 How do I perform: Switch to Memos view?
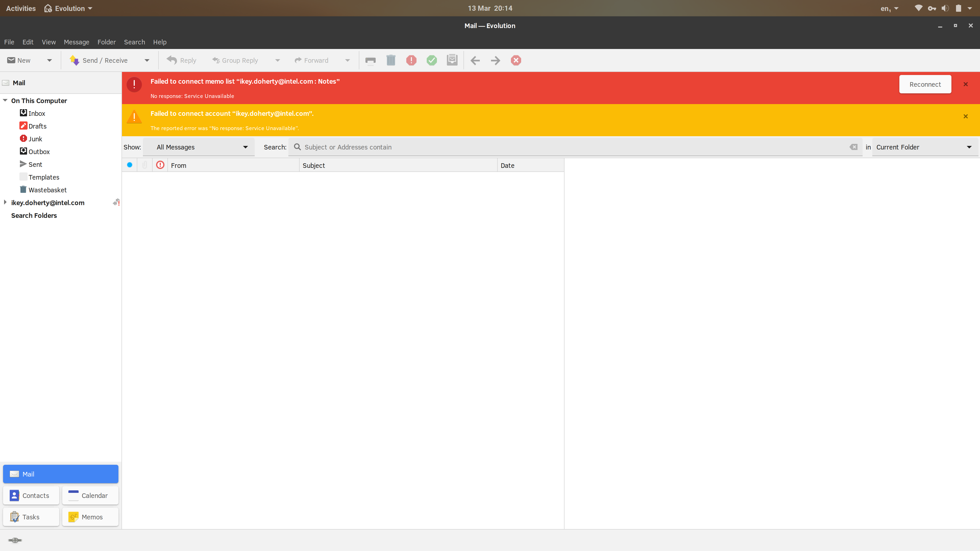tap(90, 517)
